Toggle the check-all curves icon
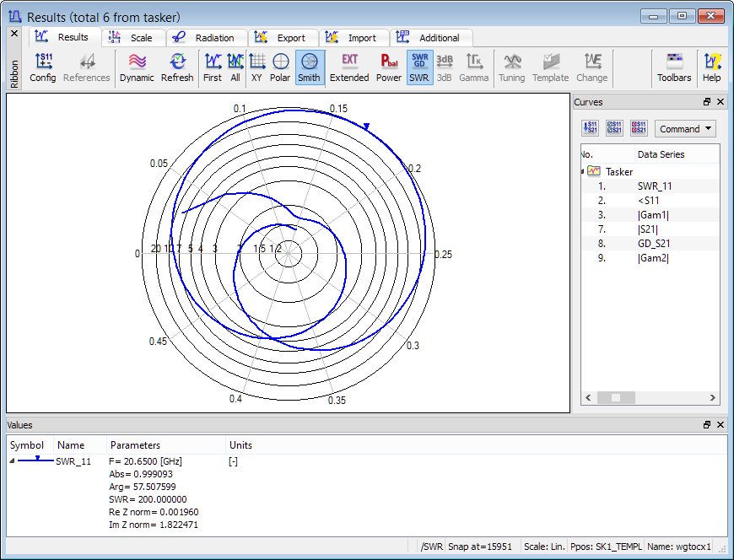Image resolution: width=734 pixels, height=560 pixels. [614, 129]
